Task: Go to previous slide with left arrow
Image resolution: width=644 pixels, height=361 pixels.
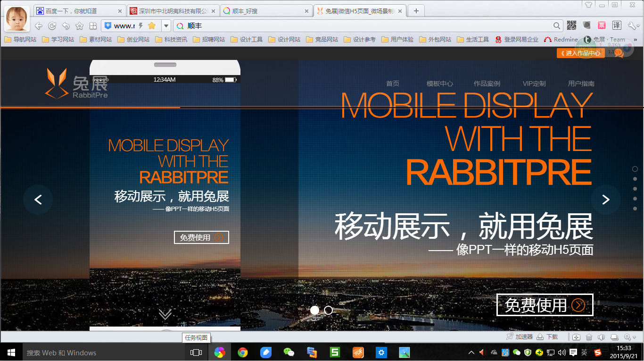Action: click(x=38, y=200)
